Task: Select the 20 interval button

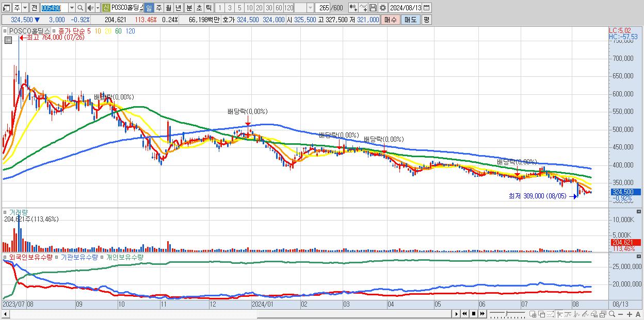Action: (259, 8)
